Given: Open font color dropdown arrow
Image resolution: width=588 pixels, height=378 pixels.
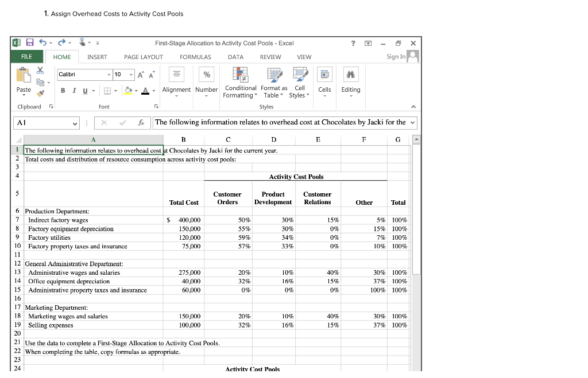Looking at the screenshot, I should [x=154, y=91].
